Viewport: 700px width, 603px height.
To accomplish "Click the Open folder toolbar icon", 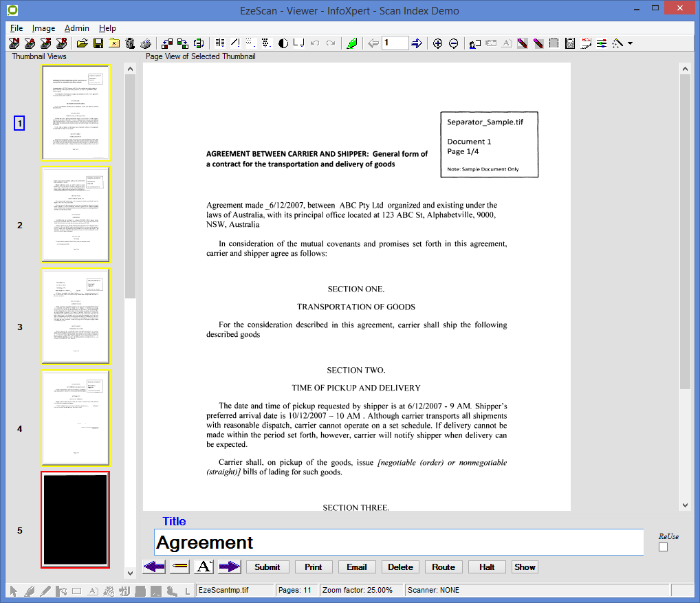I will (x=83, y=43).
